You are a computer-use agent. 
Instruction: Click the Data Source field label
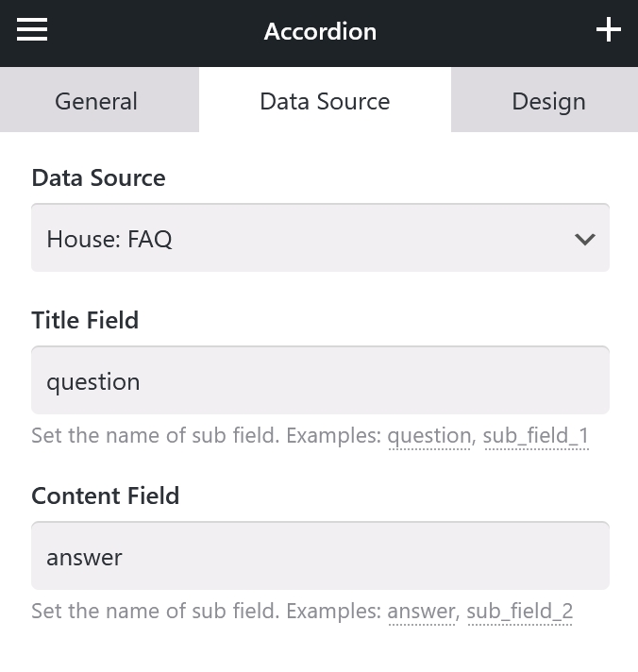(98, 177)
